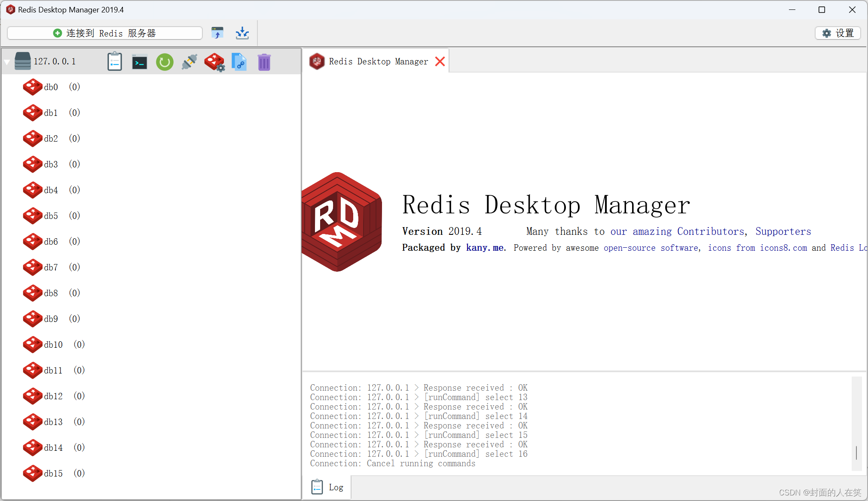The height and width of the screenshot is (501, 868).
Task: Switch to the Log tab
Action: click(327, 487)
